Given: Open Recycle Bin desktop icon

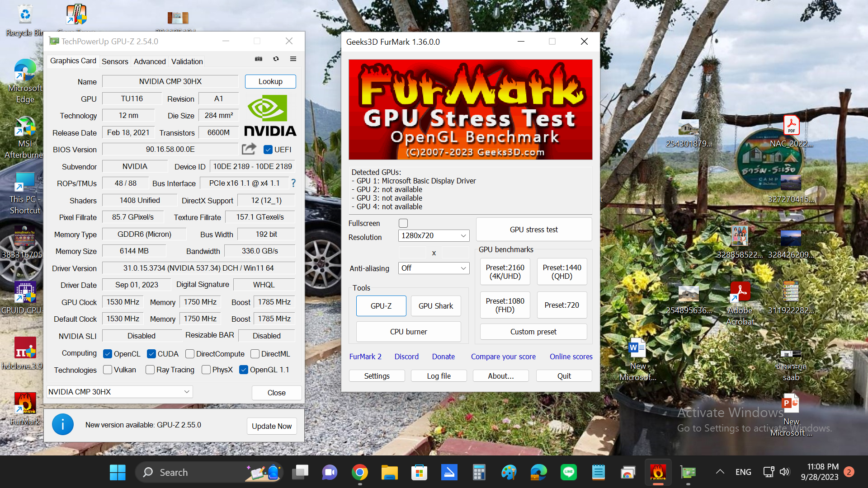Looking at the screenshot, I should (x=25, y=20).
